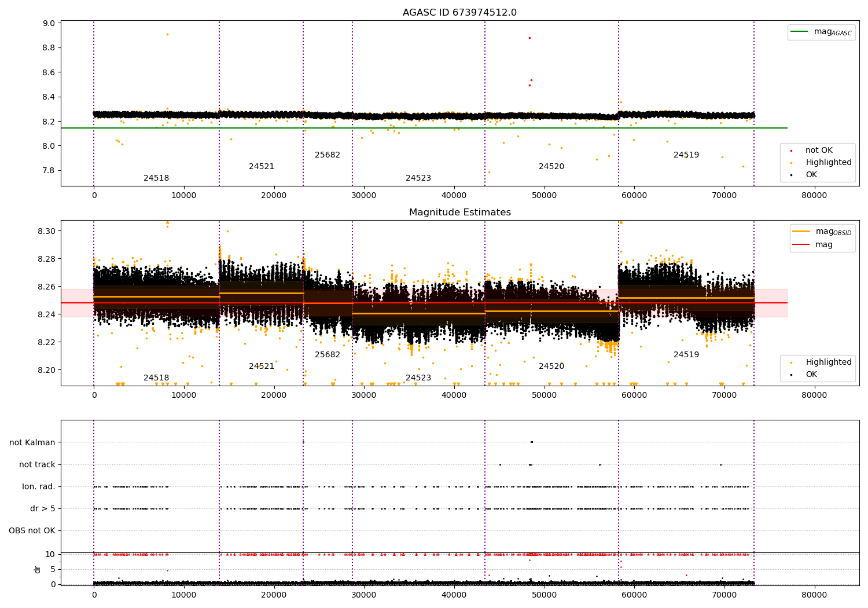Click the green mag AGASC horizontal line

point(424,128)
